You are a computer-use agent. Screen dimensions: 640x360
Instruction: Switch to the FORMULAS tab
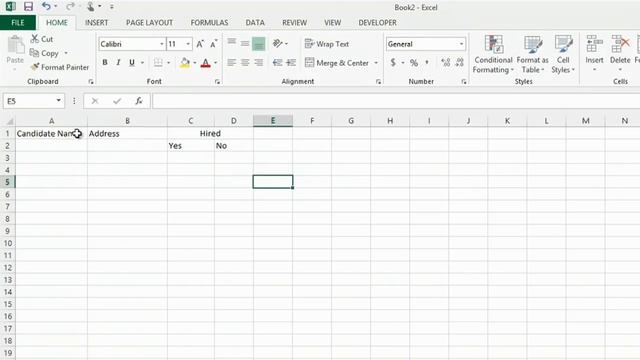pos(209,22)
